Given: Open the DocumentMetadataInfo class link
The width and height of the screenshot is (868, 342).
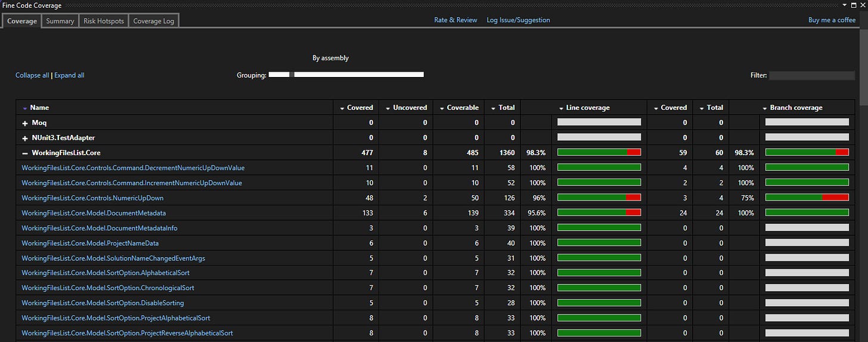Looking at the screenshot, I should tap(100, 228).
